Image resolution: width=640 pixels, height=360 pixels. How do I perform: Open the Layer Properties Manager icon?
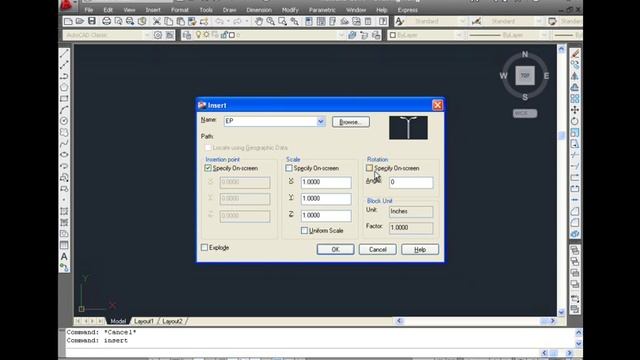coord(187,35)
